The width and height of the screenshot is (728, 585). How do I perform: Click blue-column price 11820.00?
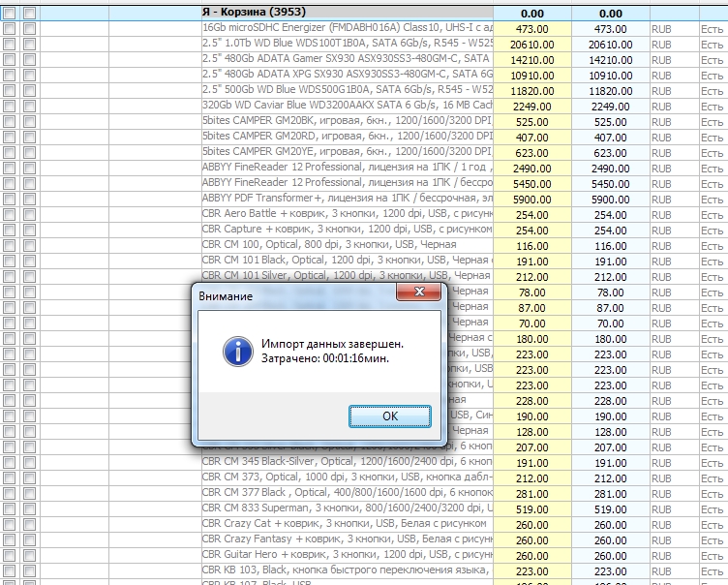pyautogui.click(x=611, y=91)
